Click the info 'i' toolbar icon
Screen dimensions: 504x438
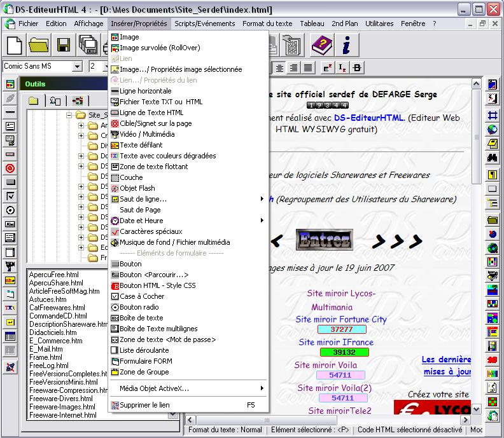346,44
